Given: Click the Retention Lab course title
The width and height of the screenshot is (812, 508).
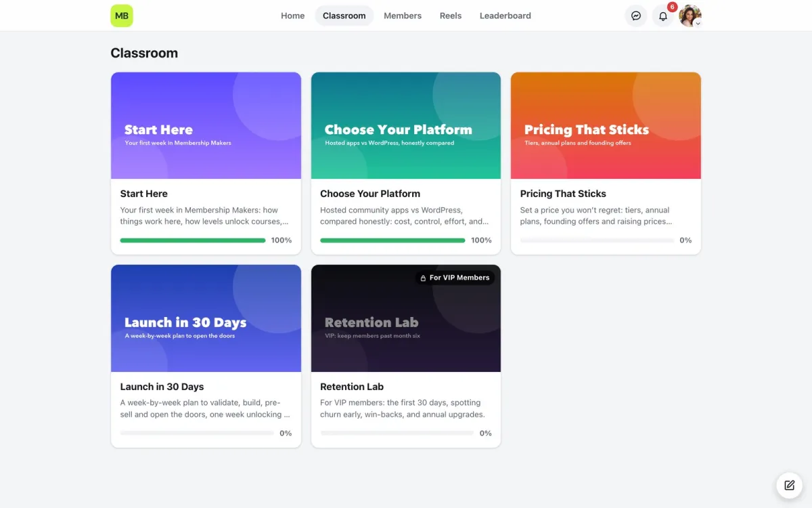Looking at the screenshot, I should tap(352, 387).
